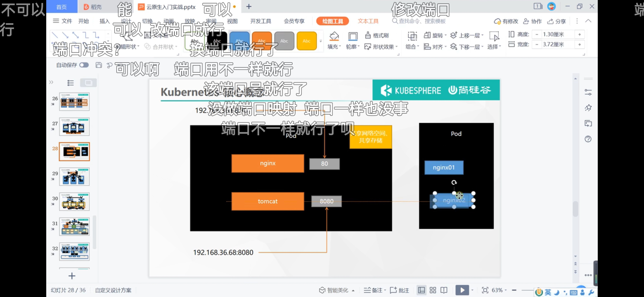Start slideshow with play button
Viewport: 644px width, 297px height.
[x=462, y=290]
